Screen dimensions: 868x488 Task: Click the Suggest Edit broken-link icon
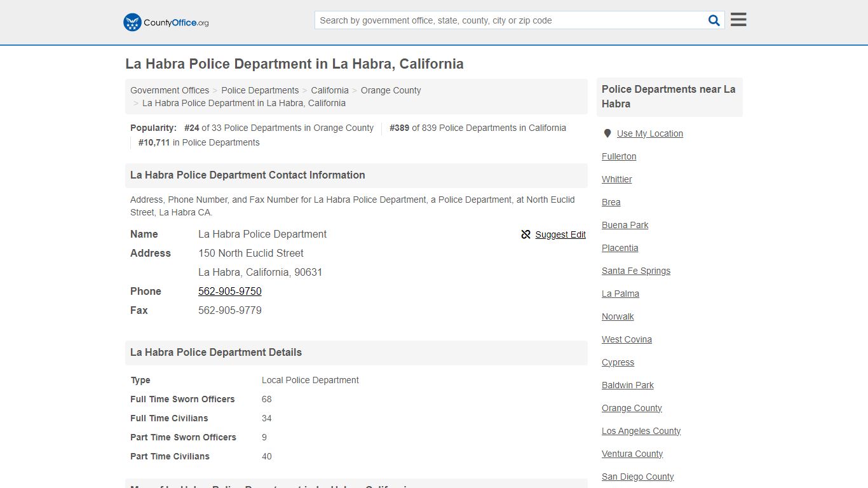pos(526,234)
